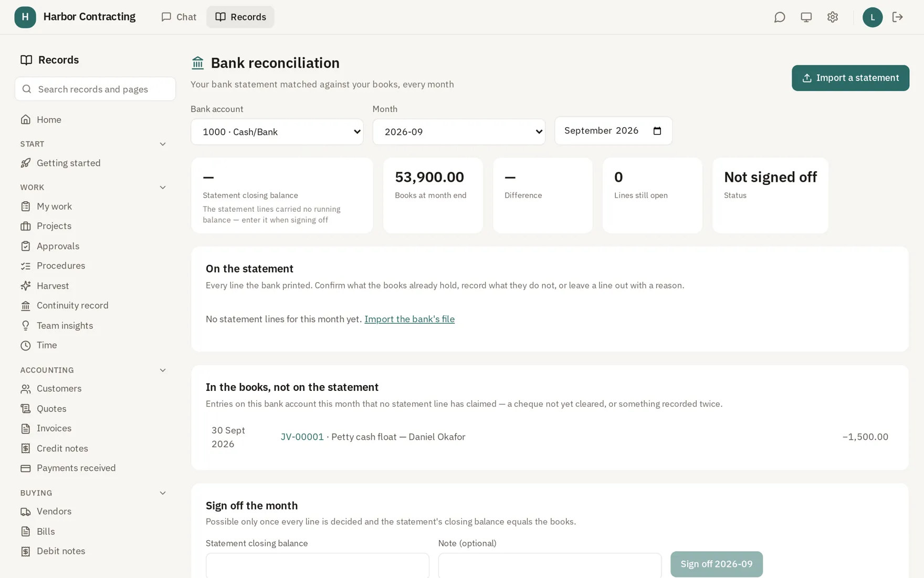924x578 pixels.
Task: Open Debit notes page
Action: tap(95, 551)
